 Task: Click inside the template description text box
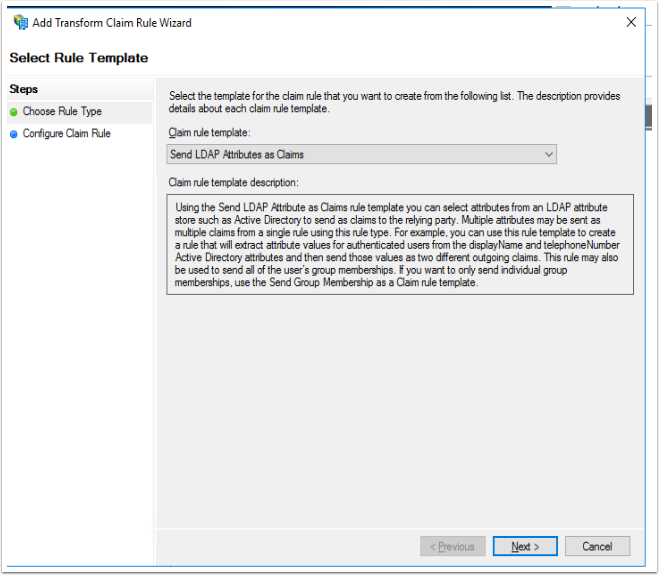[x=400, y=244]
